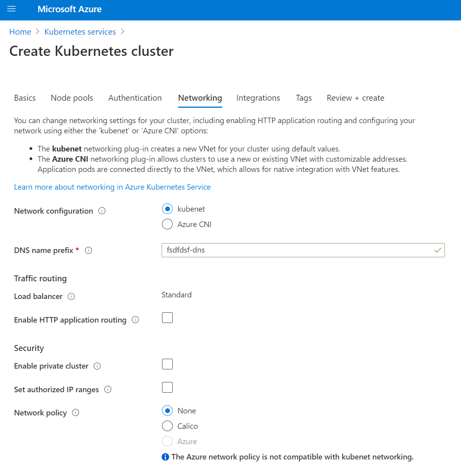Click the Network configuration info icon
This screenshot has width=461, height=476.
pyautogui.click(x=102, y=211)
